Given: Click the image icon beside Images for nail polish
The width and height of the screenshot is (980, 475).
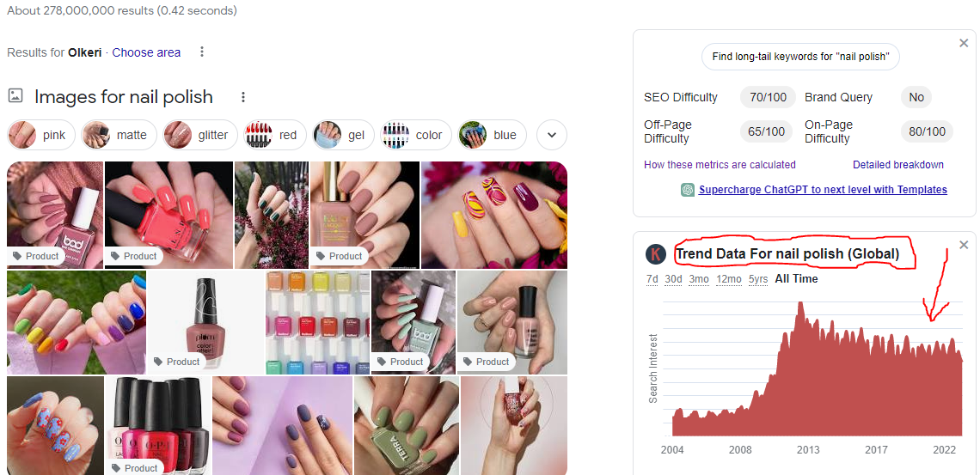Looking at the screenshot, I should (15, 96).
